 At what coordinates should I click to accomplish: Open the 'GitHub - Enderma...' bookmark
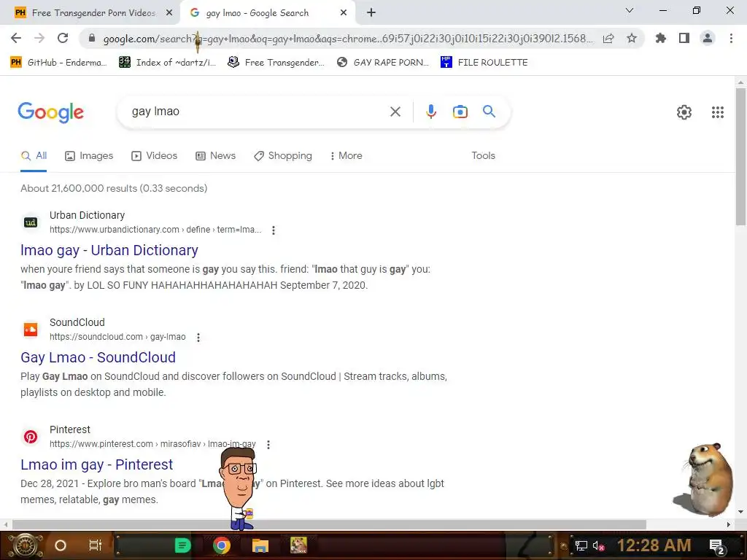pyautogui.click(x=59, y=63)
